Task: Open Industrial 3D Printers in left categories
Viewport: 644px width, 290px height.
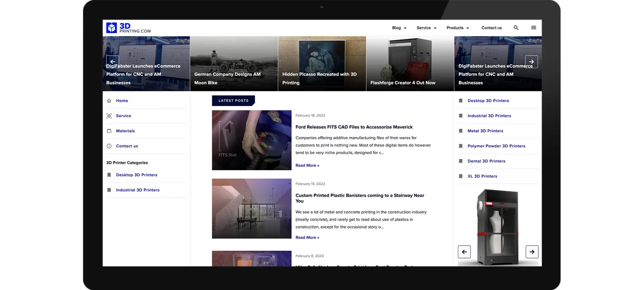Action: tap(138, 190)
